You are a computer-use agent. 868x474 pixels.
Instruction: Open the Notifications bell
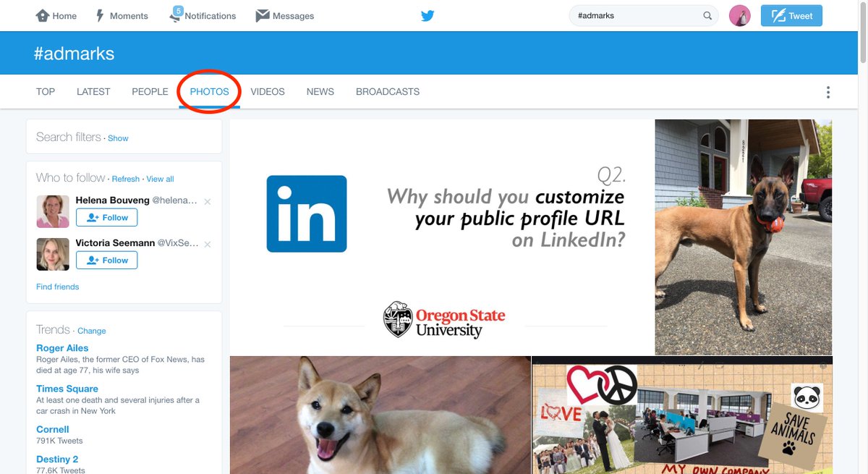(203, 16)
